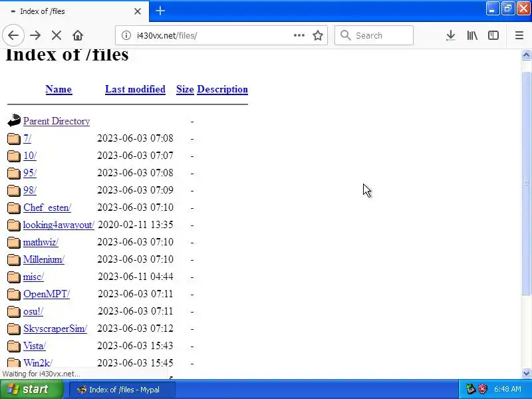Image resolution: width=532 pixels, height=399 pixels.
Task: Click the folder icon beside SkyscraperSim/
Action: tap(13, 329)
